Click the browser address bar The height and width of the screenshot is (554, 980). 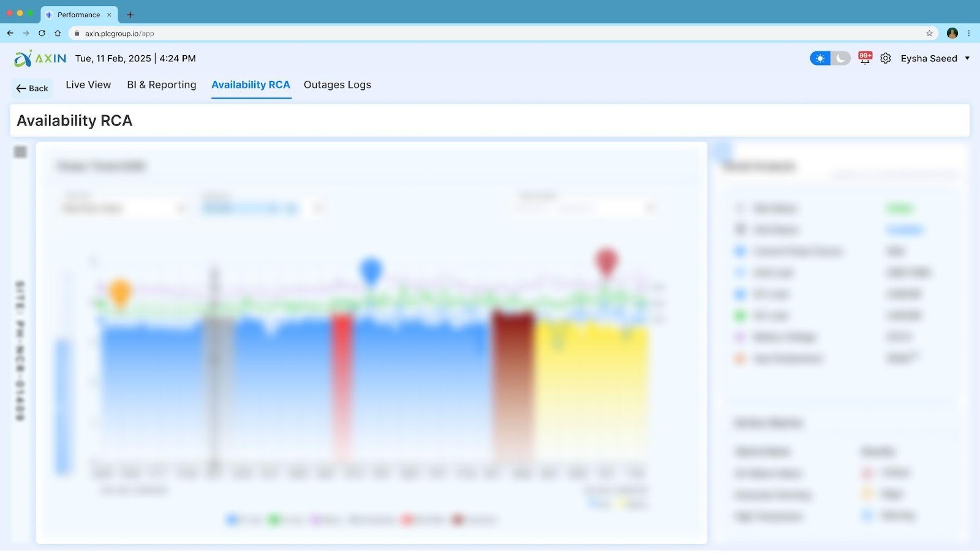[490, 34]
